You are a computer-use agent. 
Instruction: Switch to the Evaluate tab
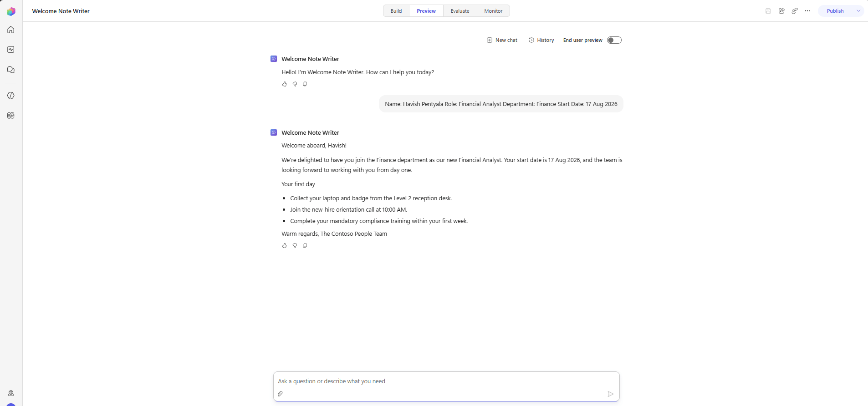460,11
